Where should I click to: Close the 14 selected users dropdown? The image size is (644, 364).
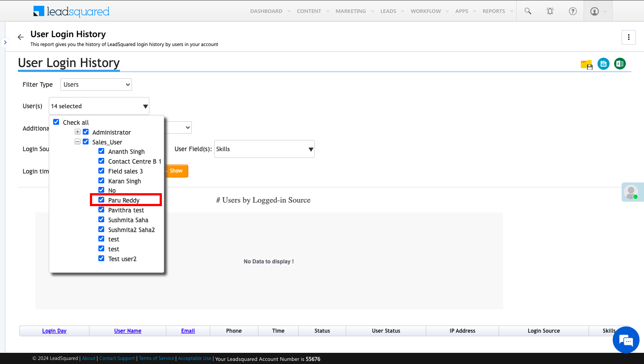click(99, 106)
